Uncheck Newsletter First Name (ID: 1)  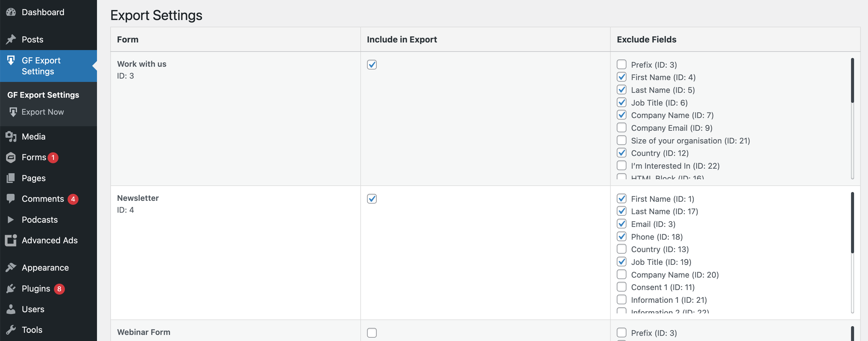(x=621, y=198)
